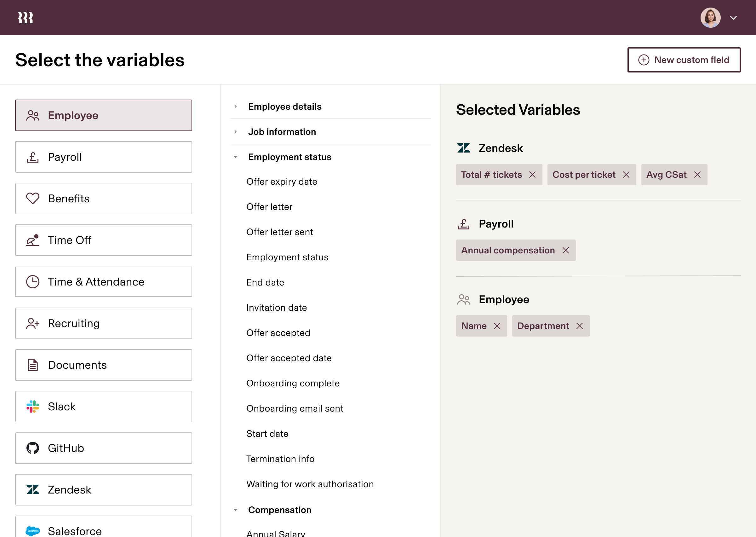The height and width of the screenshot is (537, 756).
Task: Click the Slack icon in the sidebar
Action: coord(32,407)
